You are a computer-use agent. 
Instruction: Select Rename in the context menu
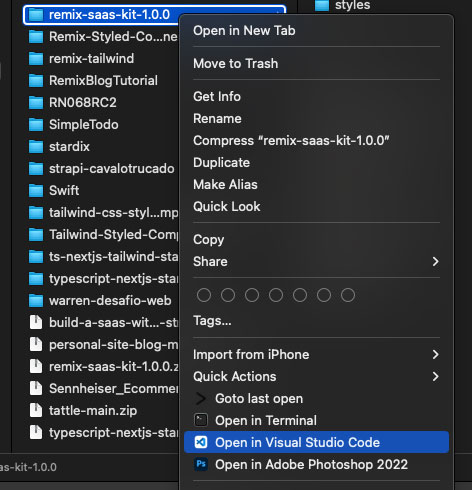(316, 119)
